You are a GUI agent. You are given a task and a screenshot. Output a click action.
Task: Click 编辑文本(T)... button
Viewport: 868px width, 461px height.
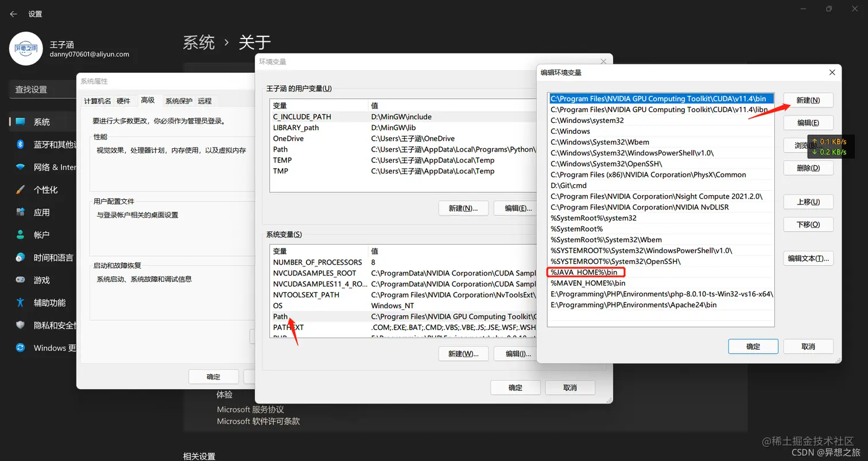808,258
